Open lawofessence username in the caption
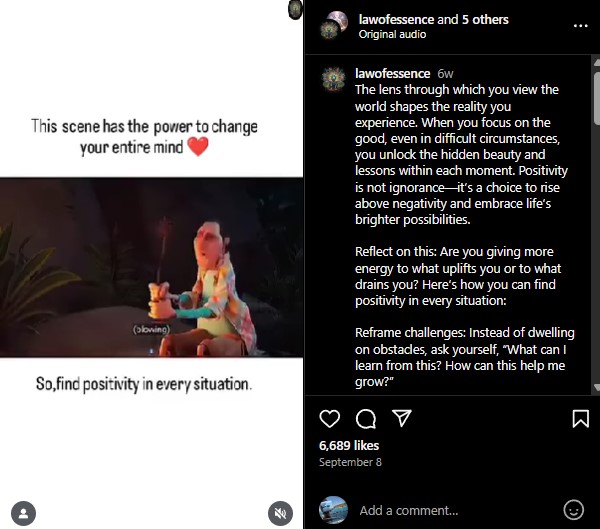 (392, 74)
